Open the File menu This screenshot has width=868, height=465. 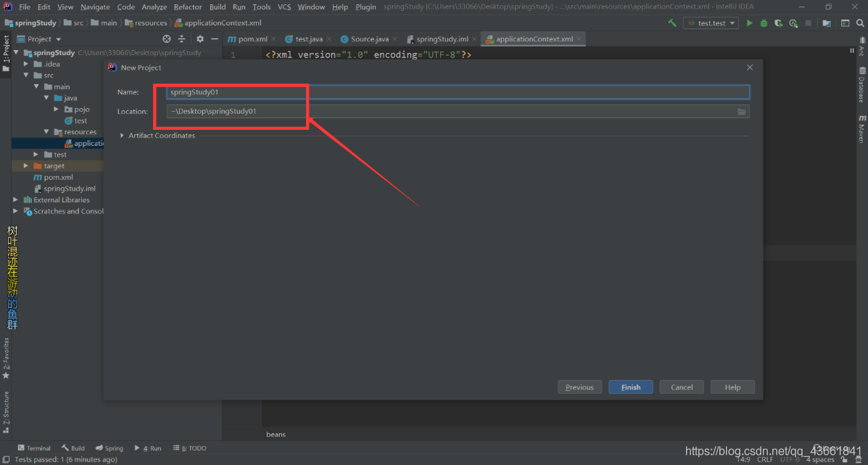25,7
